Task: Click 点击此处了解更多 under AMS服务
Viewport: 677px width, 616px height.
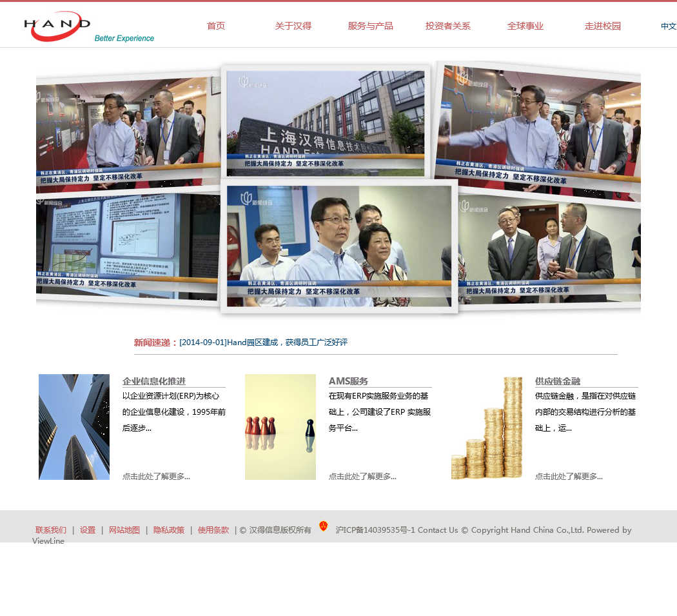Action: 362,476
